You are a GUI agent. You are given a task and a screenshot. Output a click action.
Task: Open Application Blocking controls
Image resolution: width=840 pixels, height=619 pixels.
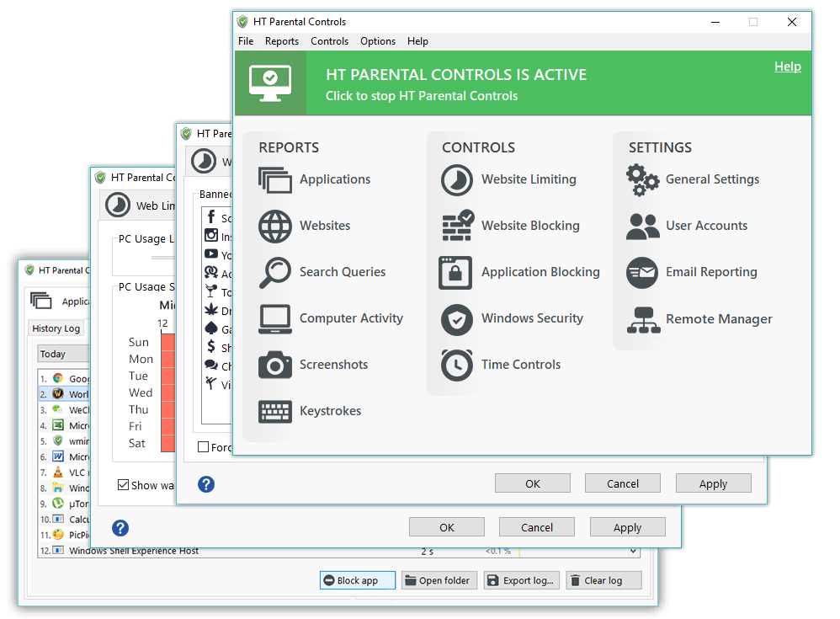click(x=540, y=272)
